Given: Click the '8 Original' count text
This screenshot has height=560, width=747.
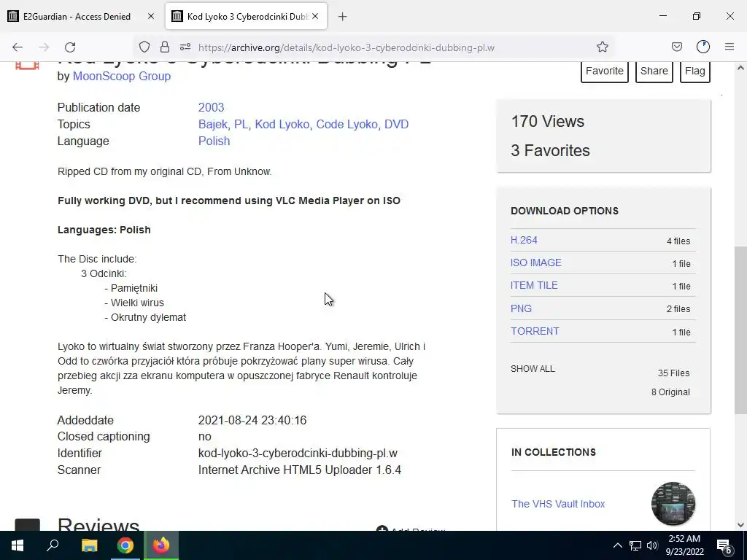Looking at the screenshot, I should [670, 392].
